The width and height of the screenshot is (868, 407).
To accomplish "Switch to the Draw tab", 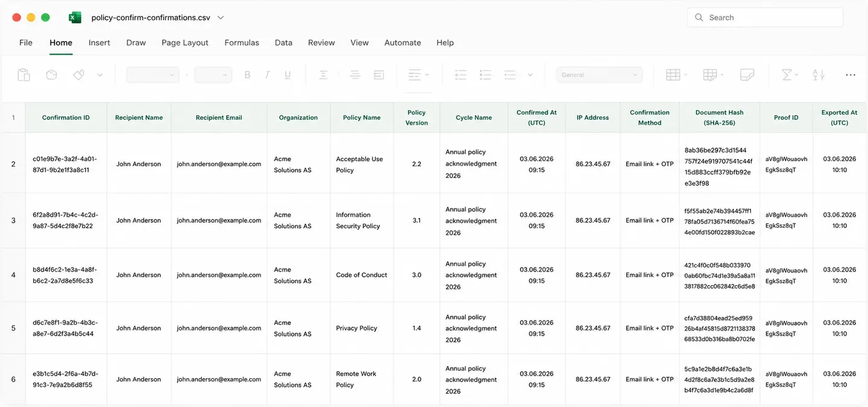I will pos(136,43).
